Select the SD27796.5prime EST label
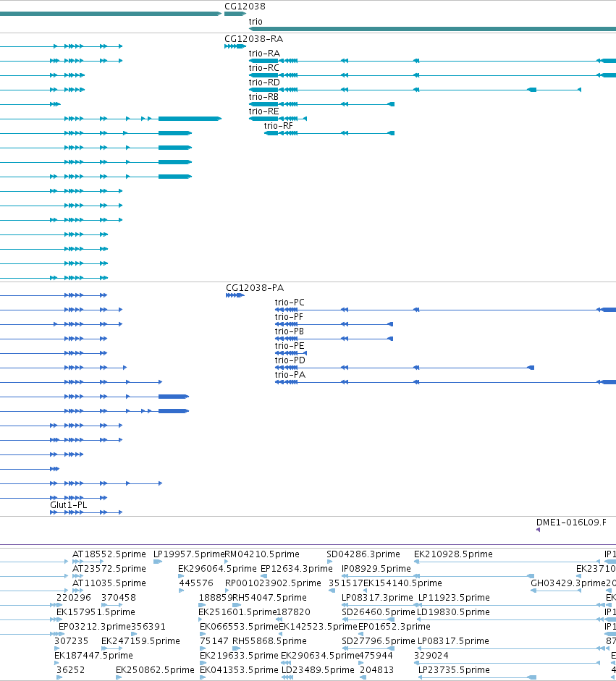This screenshot has width=616, height=681. [x=379, y=641]
